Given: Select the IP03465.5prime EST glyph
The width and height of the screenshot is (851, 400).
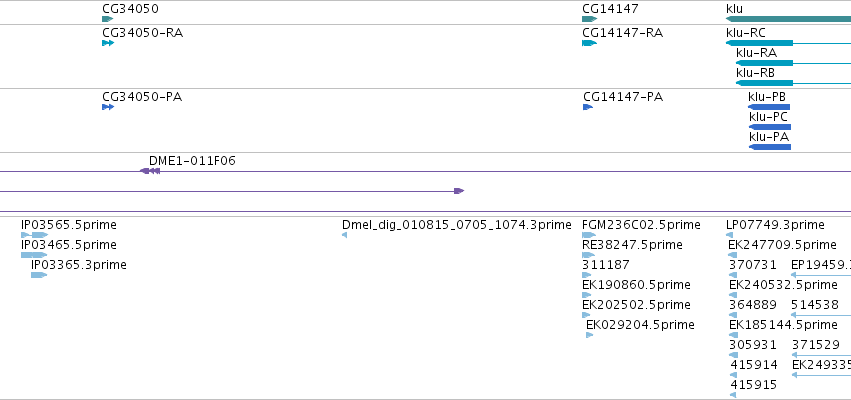Looking at the screenshot, I should click(34, 255).
